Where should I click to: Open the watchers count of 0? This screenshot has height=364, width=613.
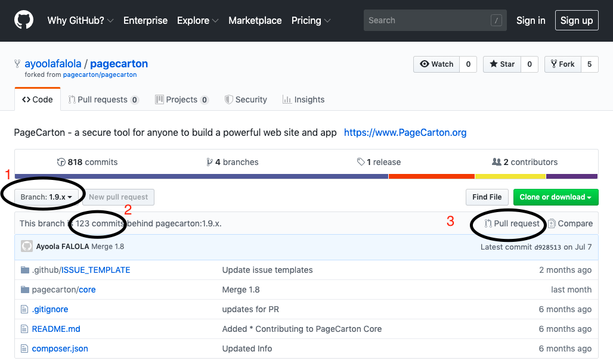(x=468, y=64)
